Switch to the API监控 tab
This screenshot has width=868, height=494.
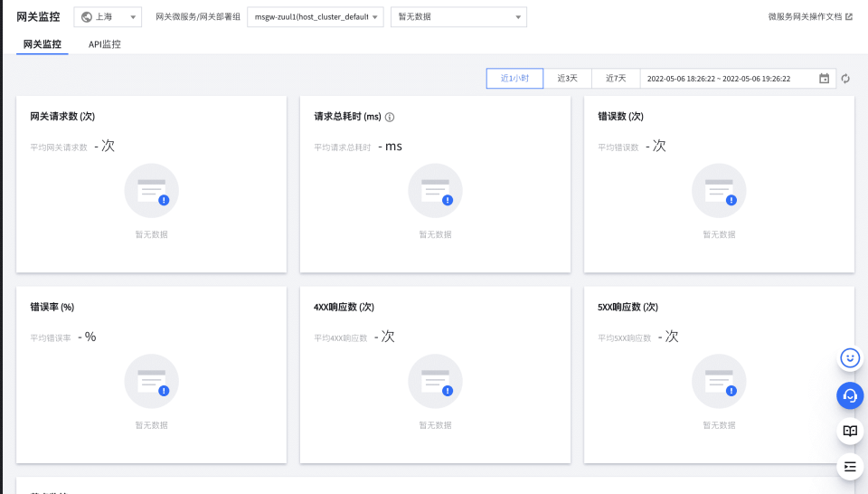point(104,44)
